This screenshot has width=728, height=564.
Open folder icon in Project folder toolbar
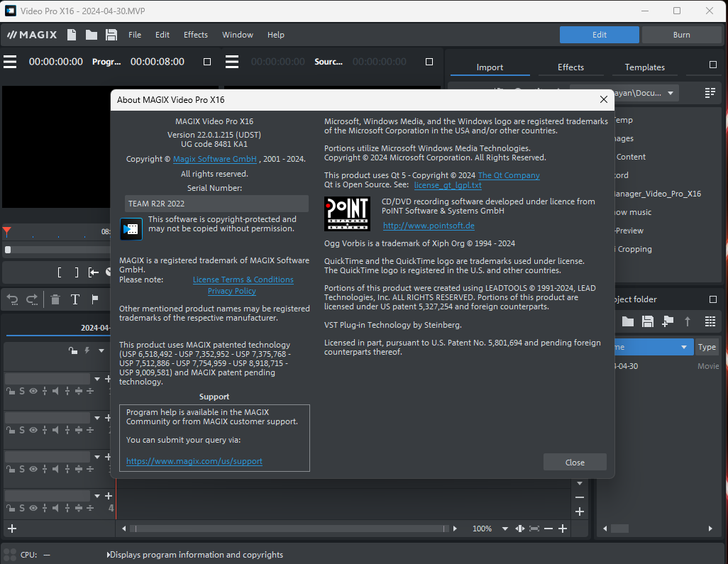(x=628, y=321)
